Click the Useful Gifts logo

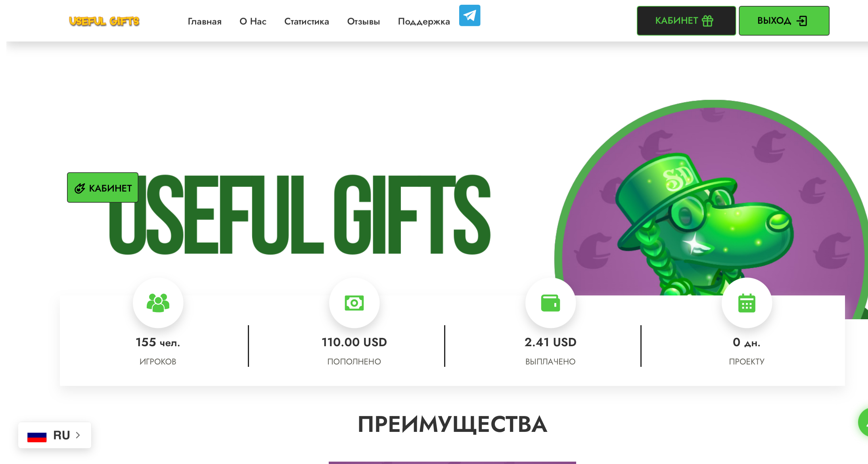click(104, 21)
